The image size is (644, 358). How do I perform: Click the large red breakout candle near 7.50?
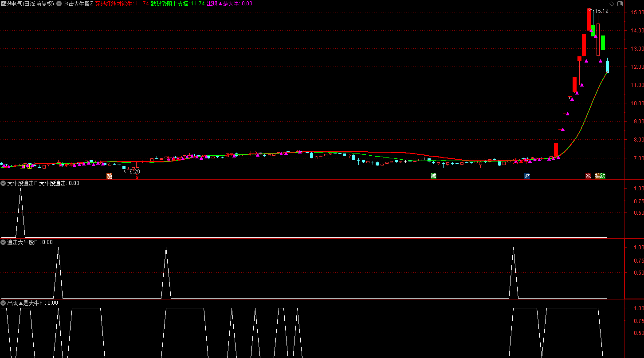point(556,149)
